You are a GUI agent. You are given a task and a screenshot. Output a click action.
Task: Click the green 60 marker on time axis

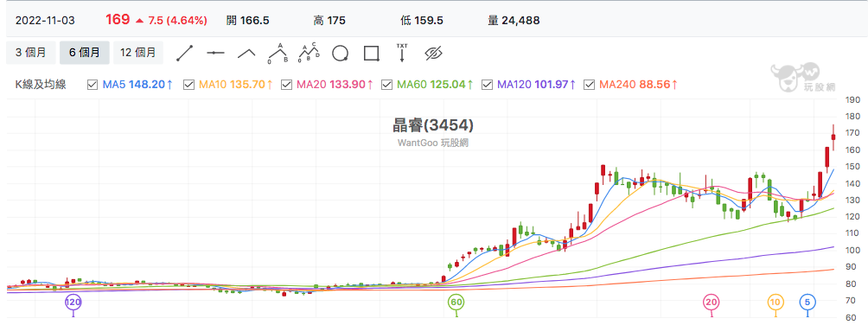click(456, 303)
